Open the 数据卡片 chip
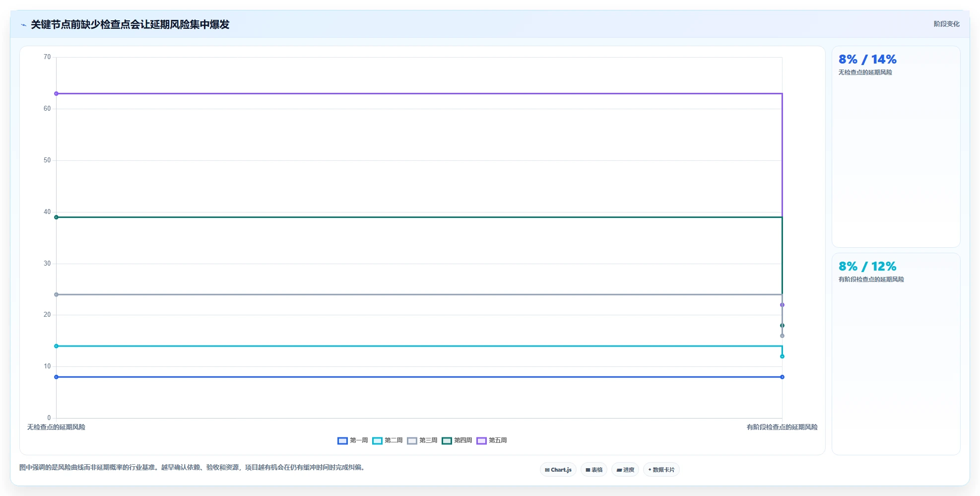980x496 pixels. (661, 470)
